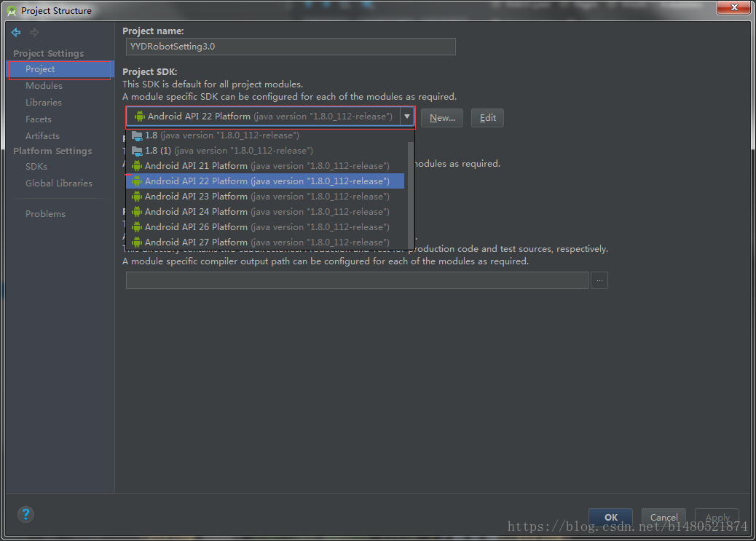Click Android icon beside API 27 Platform
The height and width of the screenshot is (541, 756).
pos(137,242)
